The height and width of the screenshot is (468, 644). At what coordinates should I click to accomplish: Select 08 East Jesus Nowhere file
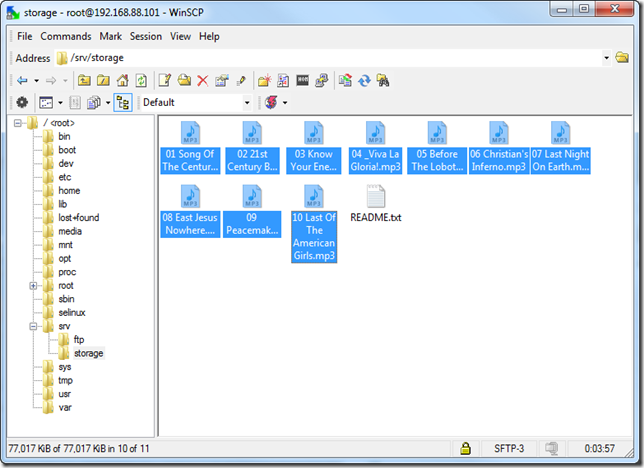tap(190, 211)
